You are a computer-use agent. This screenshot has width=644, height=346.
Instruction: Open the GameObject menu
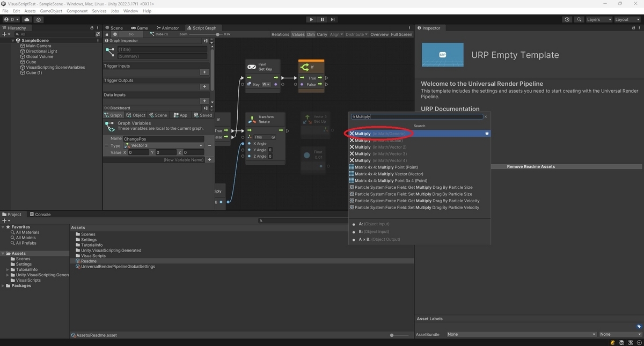[x=51, y=11]
